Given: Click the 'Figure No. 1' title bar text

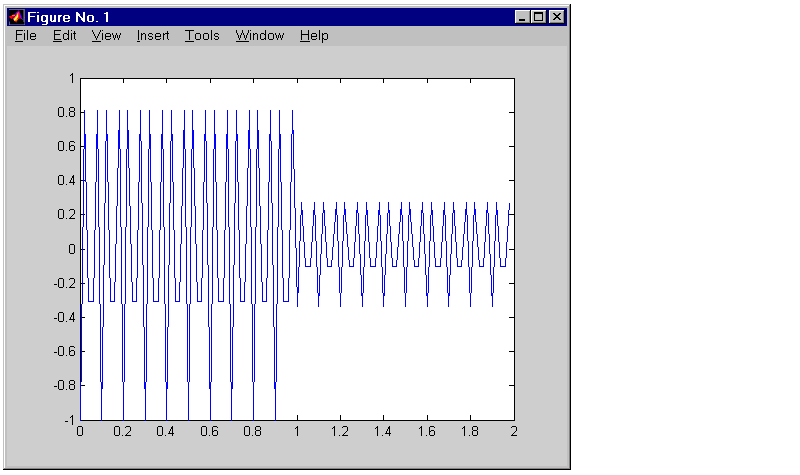Looking at the screenshot, I should [x=69, y=17].
